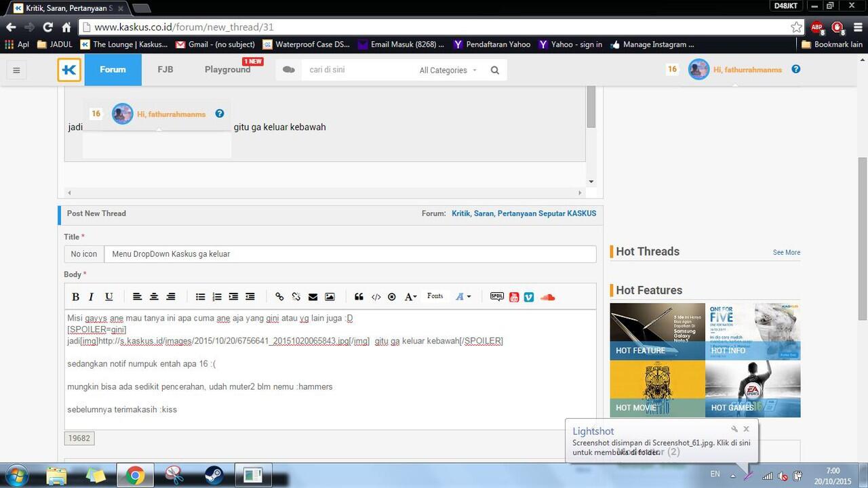Viewport: 868px width, 488px height.
Task: Increase indent in editor toolbar
Action: tap(233, 297)
